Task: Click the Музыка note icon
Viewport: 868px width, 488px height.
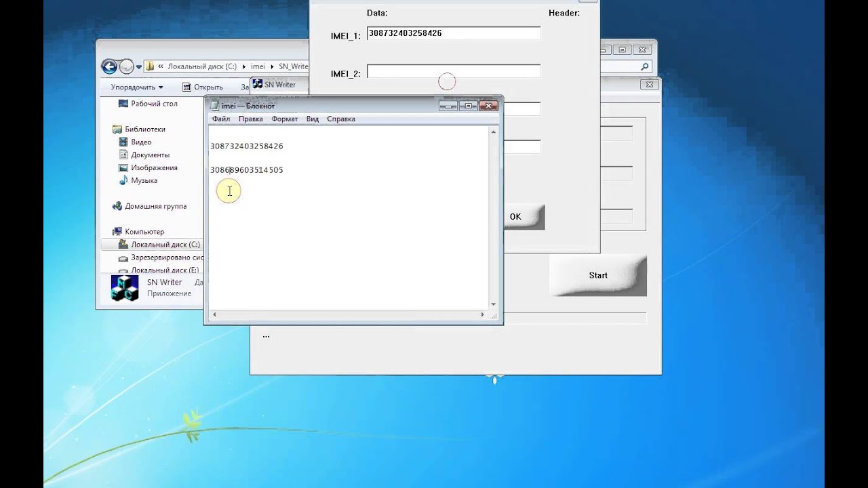Action: (123, 180)
